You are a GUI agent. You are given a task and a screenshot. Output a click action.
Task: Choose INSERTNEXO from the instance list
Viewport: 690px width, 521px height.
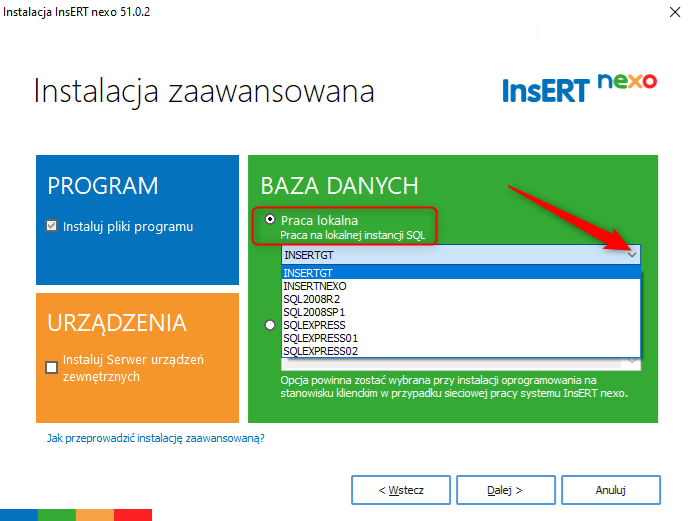(x=461, y=286)
